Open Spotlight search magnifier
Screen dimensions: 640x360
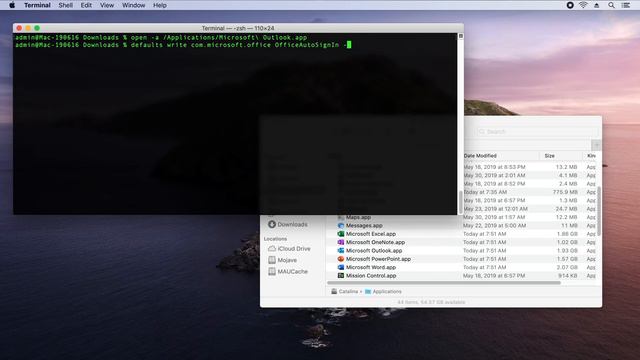611,5
